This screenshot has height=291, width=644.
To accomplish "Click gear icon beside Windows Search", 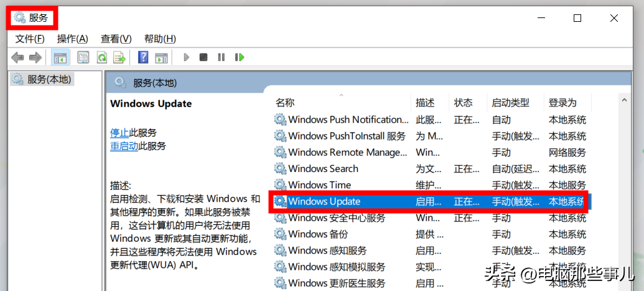I will pyautogui.click(x=280, y=169).
